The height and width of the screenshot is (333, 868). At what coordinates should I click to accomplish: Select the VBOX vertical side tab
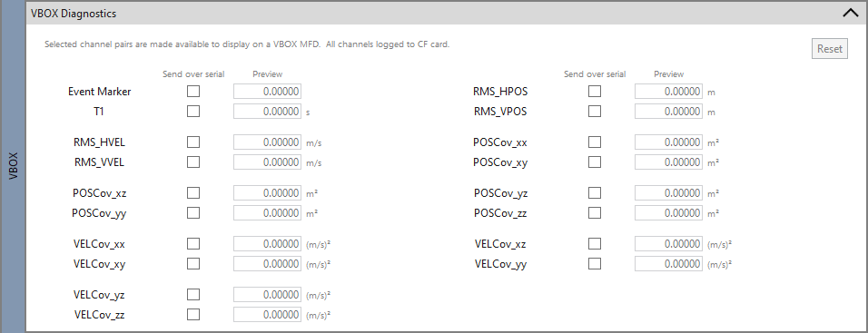[x=13, y=166]
